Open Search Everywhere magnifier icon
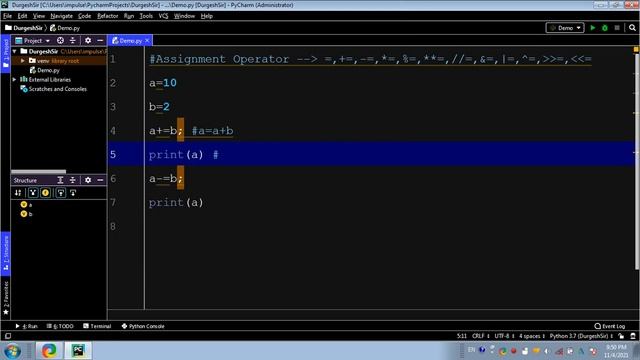640x360 pixels. click(632, 28)
